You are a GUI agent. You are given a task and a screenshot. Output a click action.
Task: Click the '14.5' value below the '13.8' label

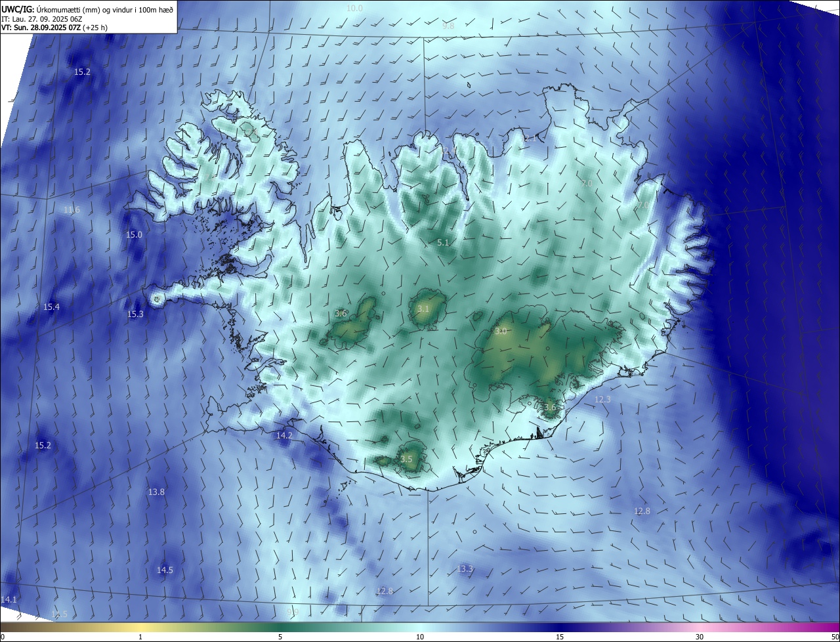(165, 570)
